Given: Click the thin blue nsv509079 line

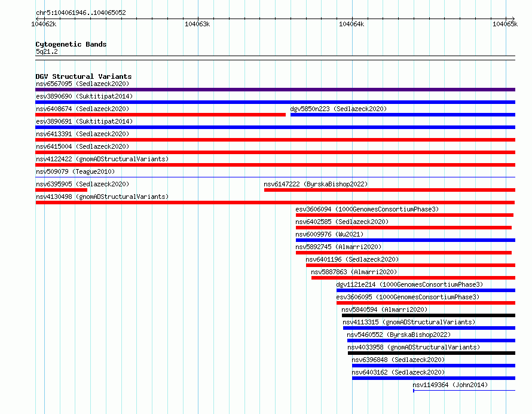Looking at the screenshot, I should (275, 177).
